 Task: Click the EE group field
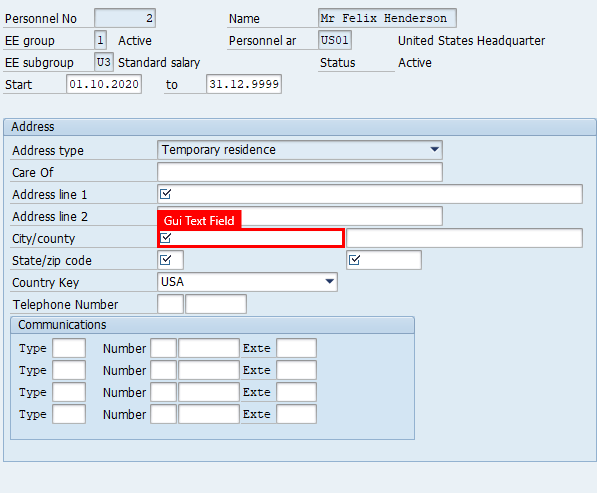[100, 40]
